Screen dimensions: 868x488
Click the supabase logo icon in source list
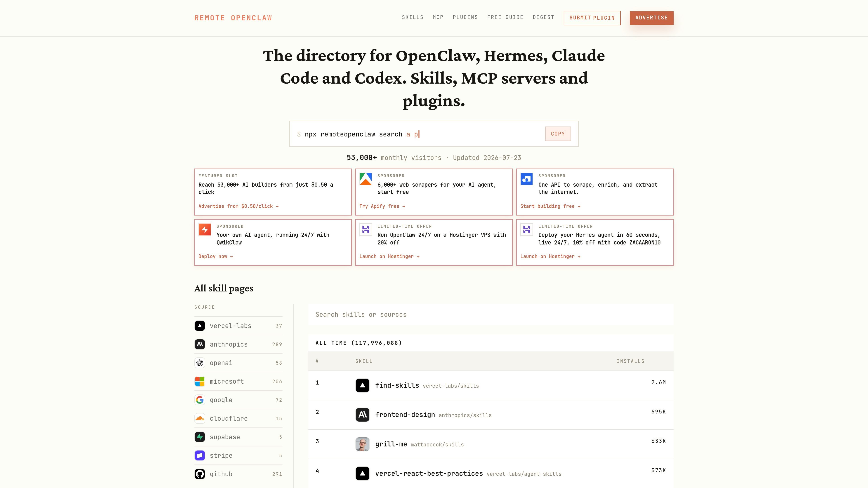200,437
